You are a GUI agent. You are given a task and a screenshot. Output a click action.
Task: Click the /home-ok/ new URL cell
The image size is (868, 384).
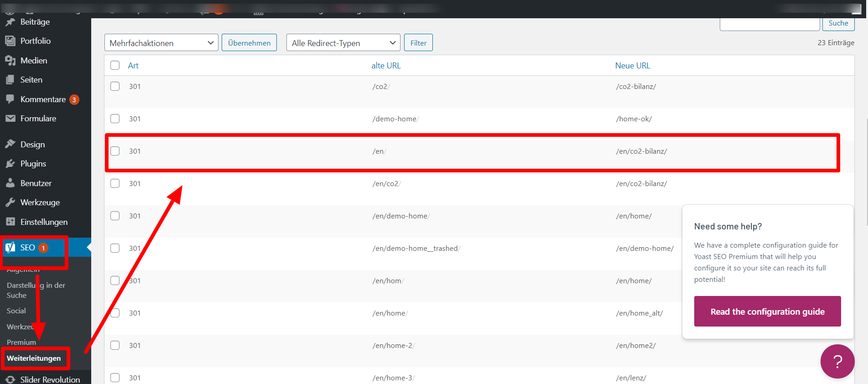(x=634, y=119)
